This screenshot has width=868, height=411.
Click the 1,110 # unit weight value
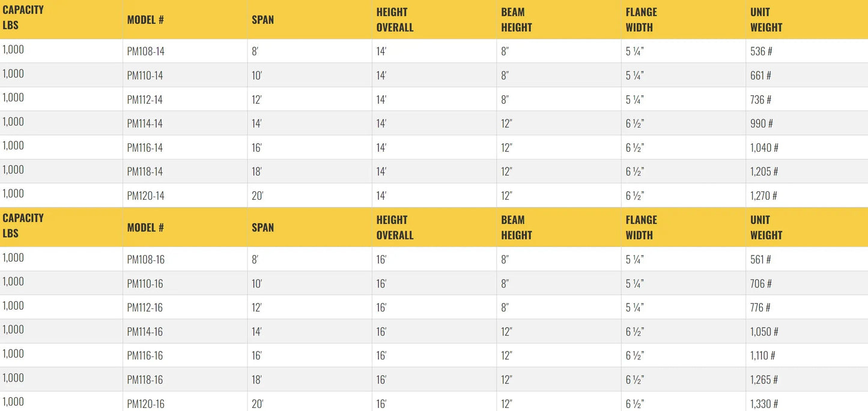pos(762,356)
